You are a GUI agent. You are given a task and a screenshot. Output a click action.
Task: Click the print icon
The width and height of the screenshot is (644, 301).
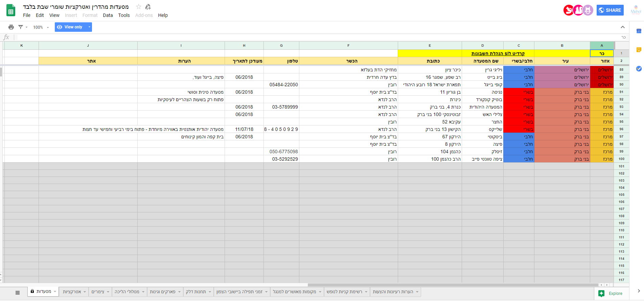pos(11,27)
